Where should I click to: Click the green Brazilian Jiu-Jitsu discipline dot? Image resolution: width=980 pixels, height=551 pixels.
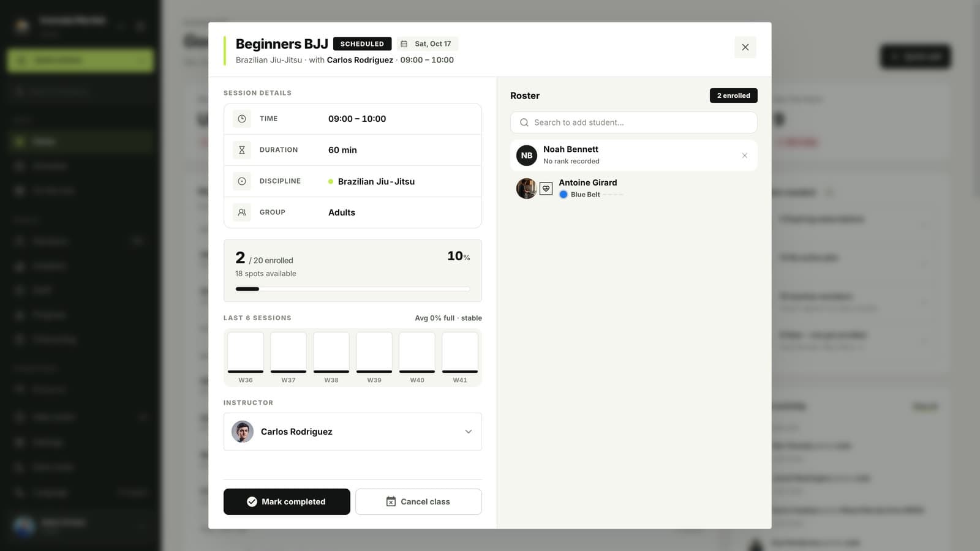click(x=331, y=182)
